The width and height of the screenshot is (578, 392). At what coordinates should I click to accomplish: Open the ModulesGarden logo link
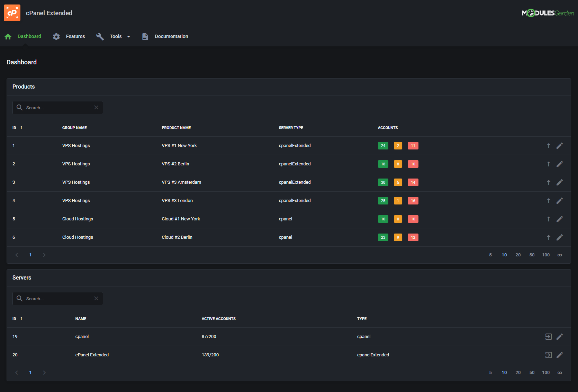click(548, 13)
